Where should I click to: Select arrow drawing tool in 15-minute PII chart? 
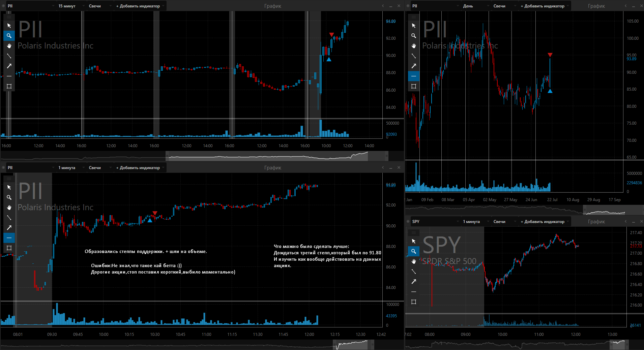pyautogui.click(x=9, y=66)
